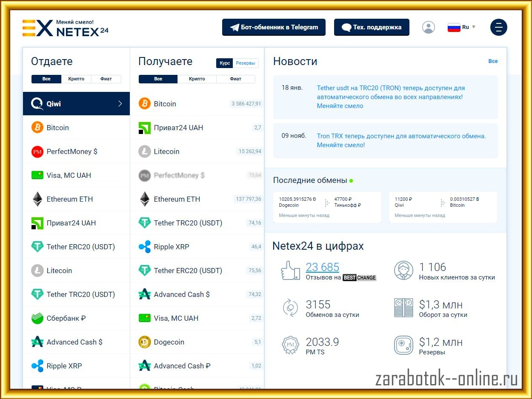Select Сбербанк ₽ icon in Отдаете list
Screen dimensions: 532x399
pos(37,318)
